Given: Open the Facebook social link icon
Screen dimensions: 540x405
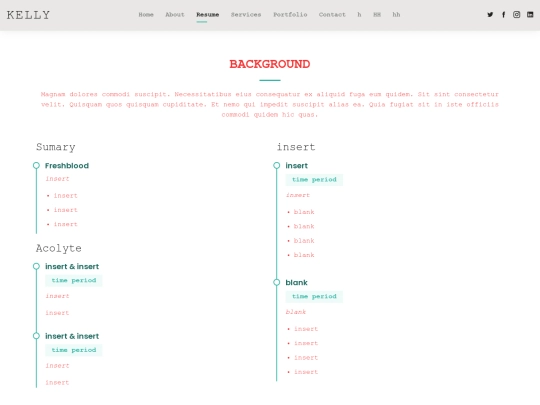Looking at the screenshot, I should point(503,14).
